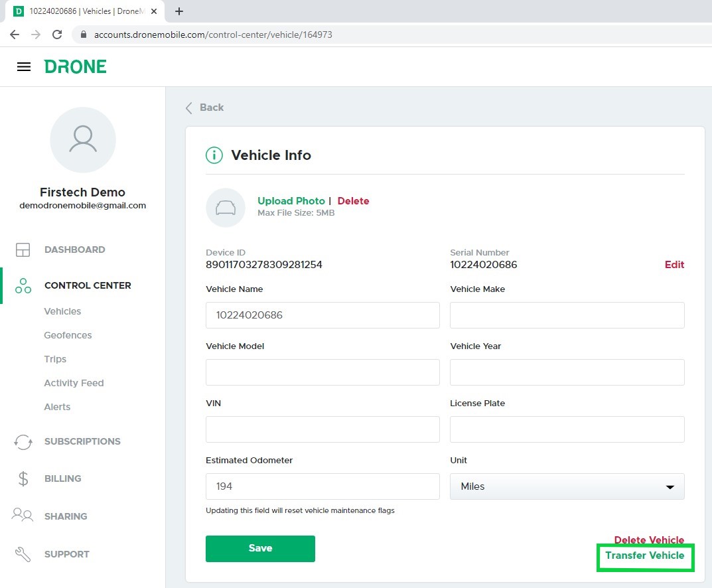Click the Save button
712x588 pixels.
tap(260, 548)
